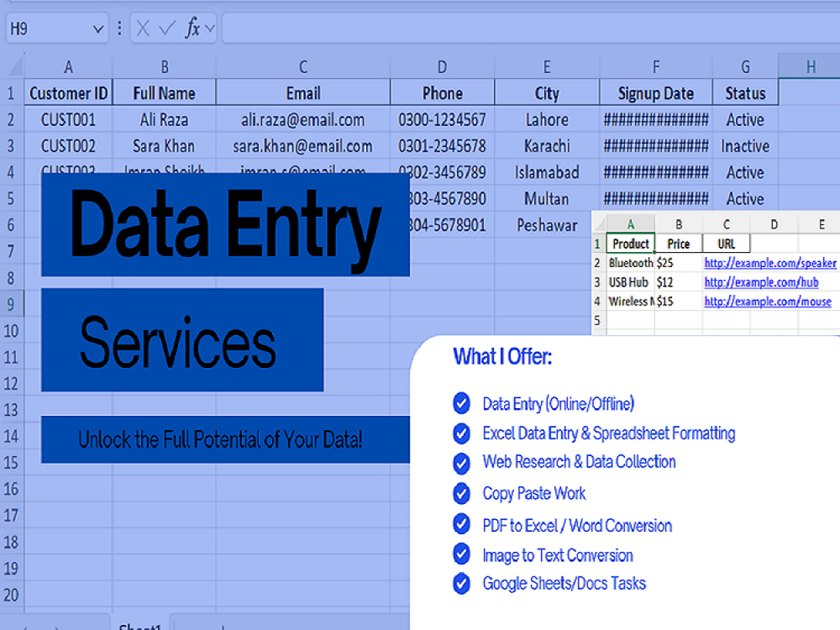Viewport: 840px width, 630px height.
Task: Click the checkmark beside Copy Paste Work
Action: 461,493
